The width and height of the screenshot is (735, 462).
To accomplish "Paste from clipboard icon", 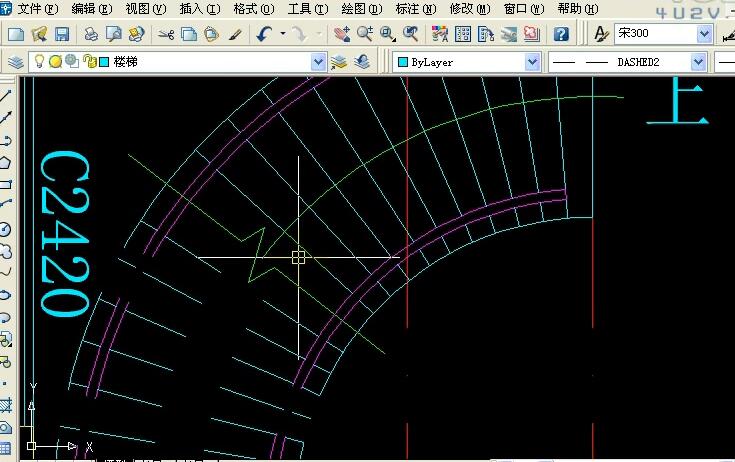I will click(x=211, y=34).
